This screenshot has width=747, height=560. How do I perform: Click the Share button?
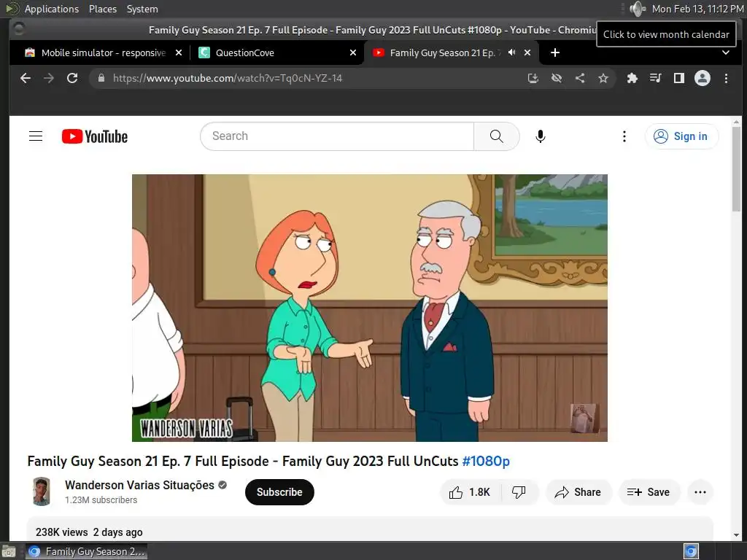click(x=578, y=492)
